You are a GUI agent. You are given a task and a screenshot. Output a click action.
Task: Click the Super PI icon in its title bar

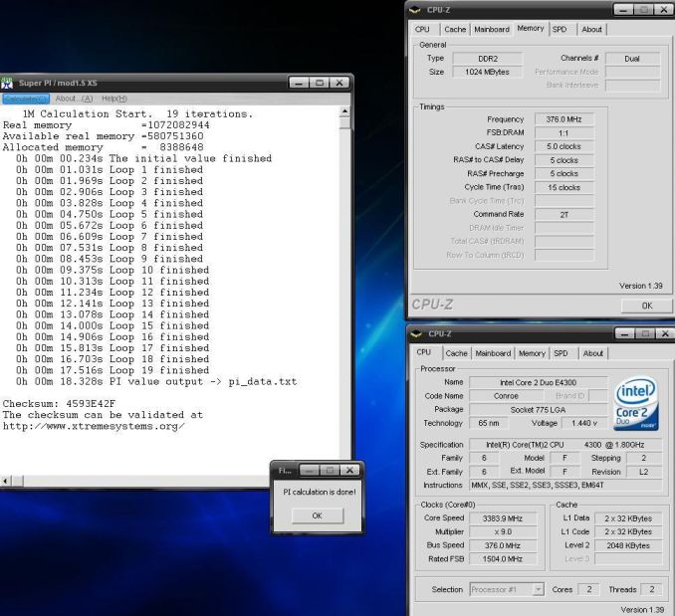9,83
